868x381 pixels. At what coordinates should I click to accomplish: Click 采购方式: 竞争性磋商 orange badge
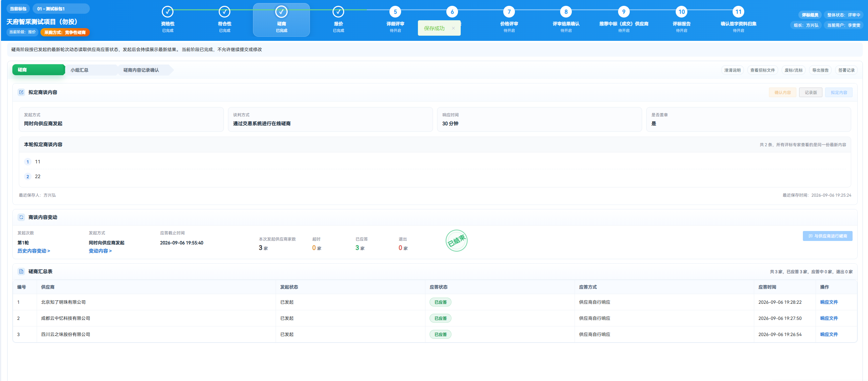click(65, 32)
